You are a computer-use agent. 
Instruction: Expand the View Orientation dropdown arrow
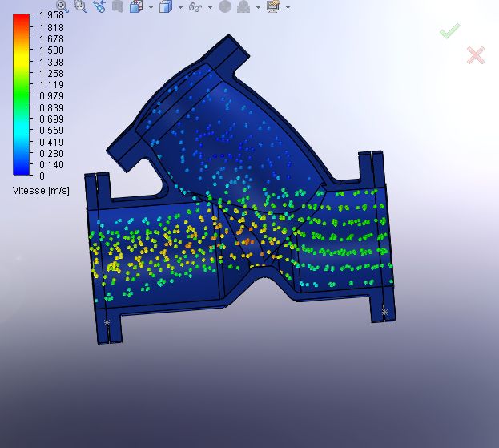coord(151,7)
